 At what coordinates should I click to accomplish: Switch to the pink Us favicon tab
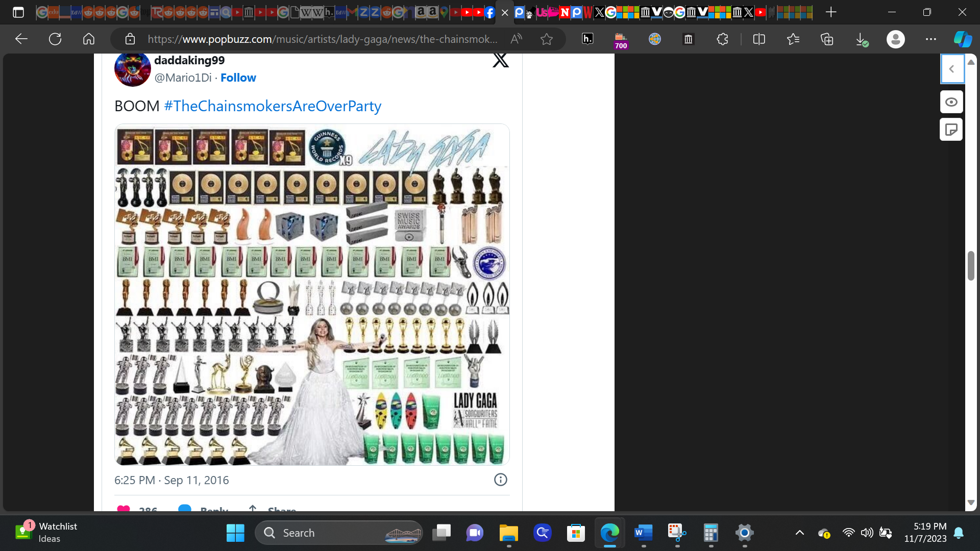click(x=542, y=13)
